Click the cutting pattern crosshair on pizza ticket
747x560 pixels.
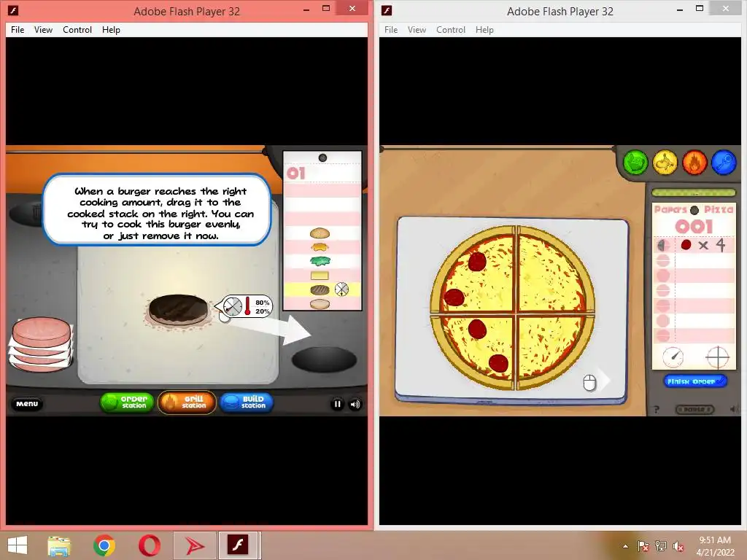[718, 357]
